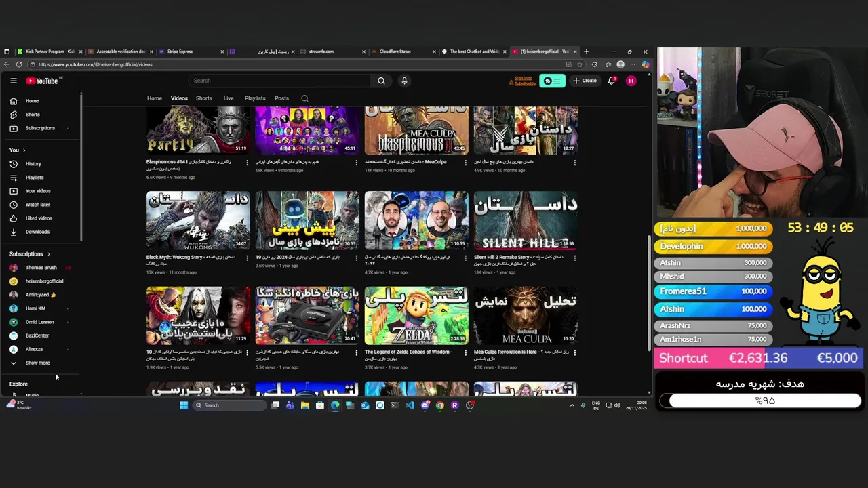Switch to the Playlists channel tab
The image size is (868, 488).
tap(255, 98)
